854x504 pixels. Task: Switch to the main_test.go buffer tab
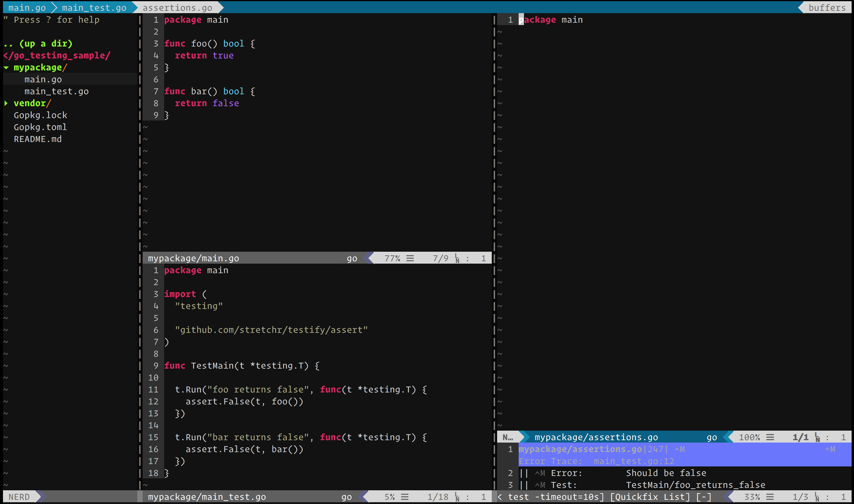pyautogui.click(x=94, y=7)
